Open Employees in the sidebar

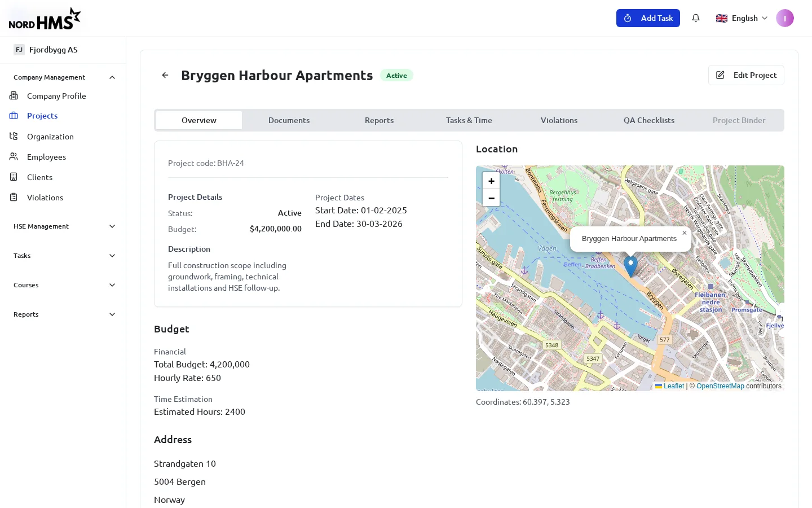[x=46, y=157]
